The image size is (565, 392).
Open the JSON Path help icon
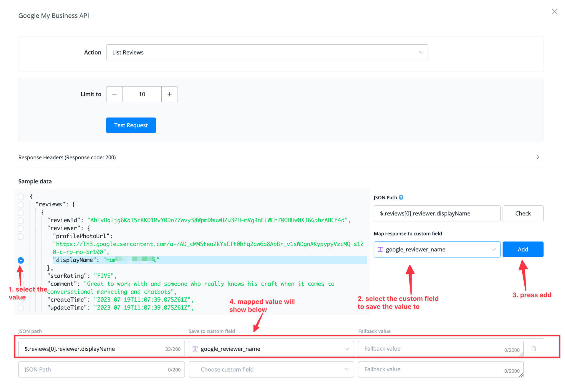click(x=401, y=197)
